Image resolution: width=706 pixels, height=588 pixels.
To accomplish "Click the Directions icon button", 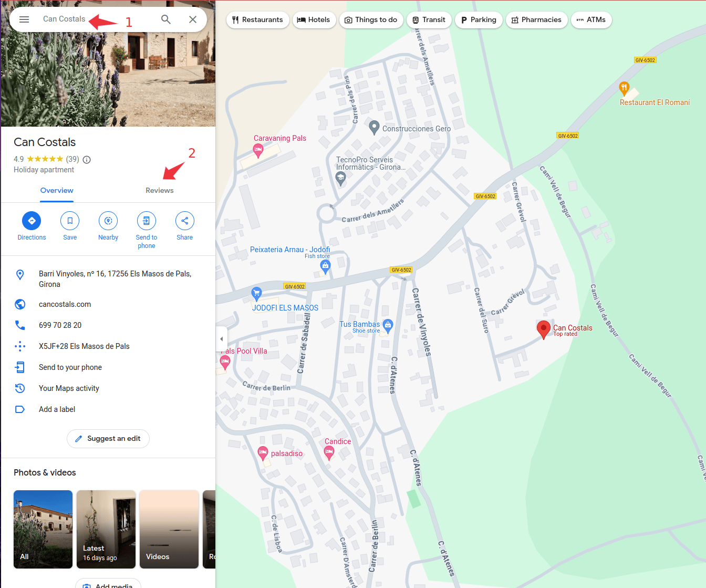I will coord(32,221).
